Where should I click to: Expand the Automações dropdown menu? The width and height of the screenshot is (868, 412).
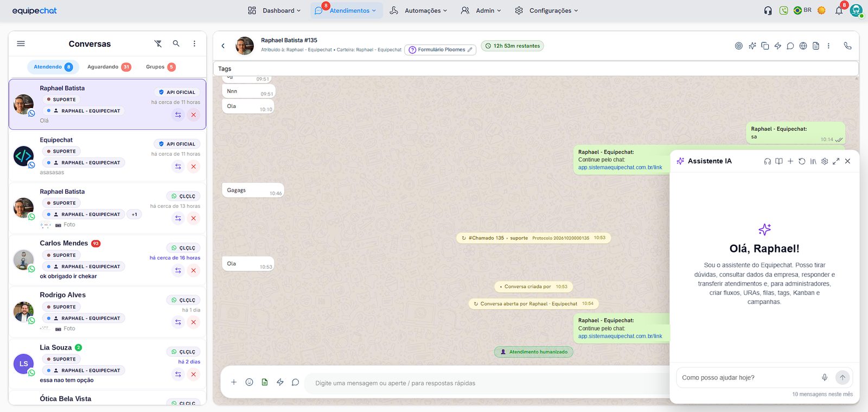[x=418, y=10]
